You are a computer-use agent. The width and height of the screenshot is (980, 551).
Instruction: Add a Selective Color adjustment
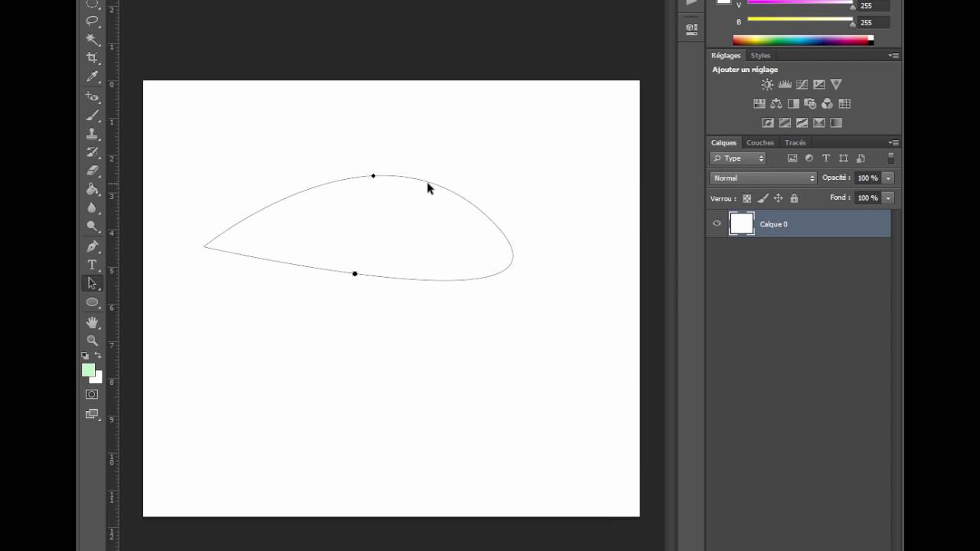tap(818, 122)
